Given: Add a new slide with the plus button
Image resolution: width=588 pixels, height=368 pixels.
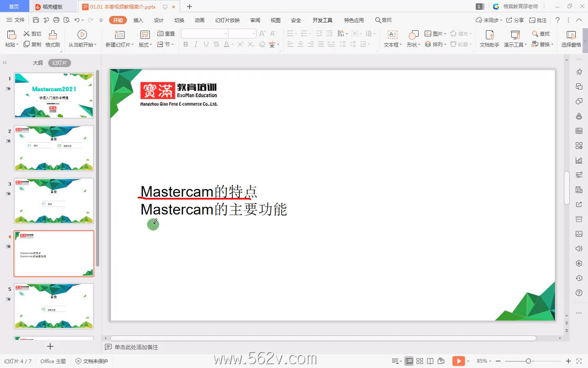Looking at the screenshot, I should tap(50, 346).
